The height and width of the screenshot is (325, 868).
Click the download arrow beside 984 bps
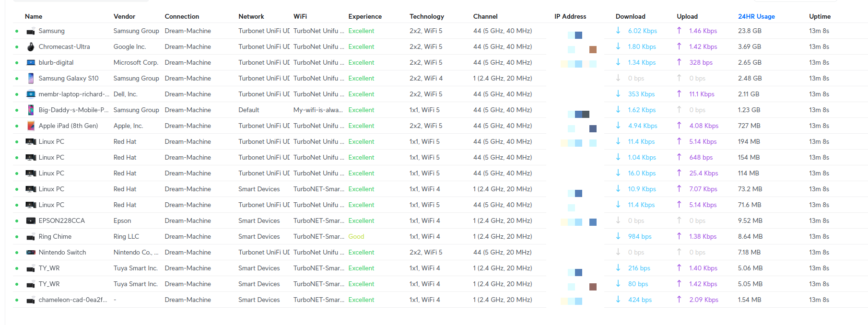pos(618,236)
